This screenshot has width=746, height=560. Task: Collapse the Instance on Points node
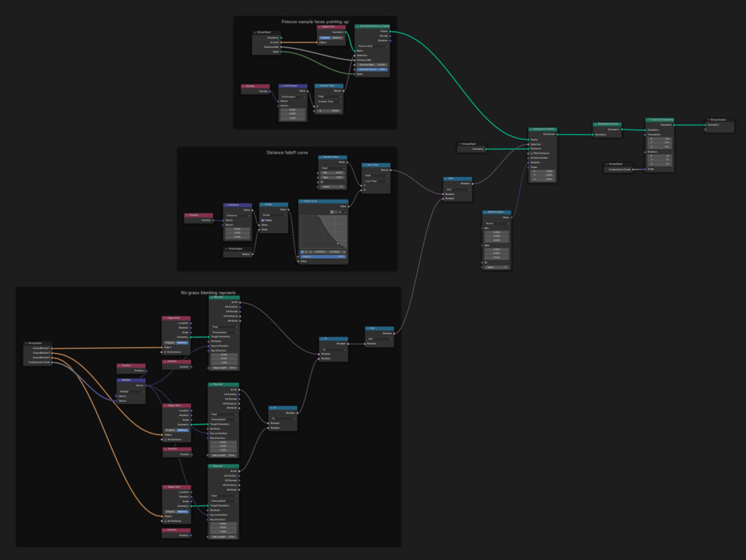coord(531,130)
